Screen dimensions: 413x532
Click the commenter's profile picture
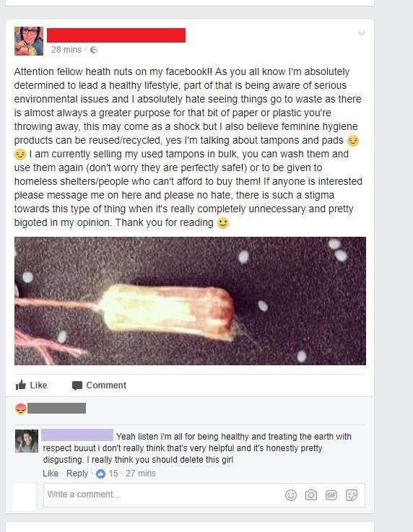pyautogui.click(x=27, y=441)
